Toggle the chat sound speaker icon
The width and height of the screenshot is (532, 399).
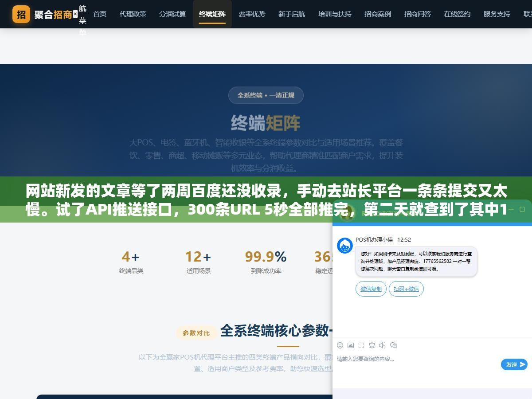(382, 345)
